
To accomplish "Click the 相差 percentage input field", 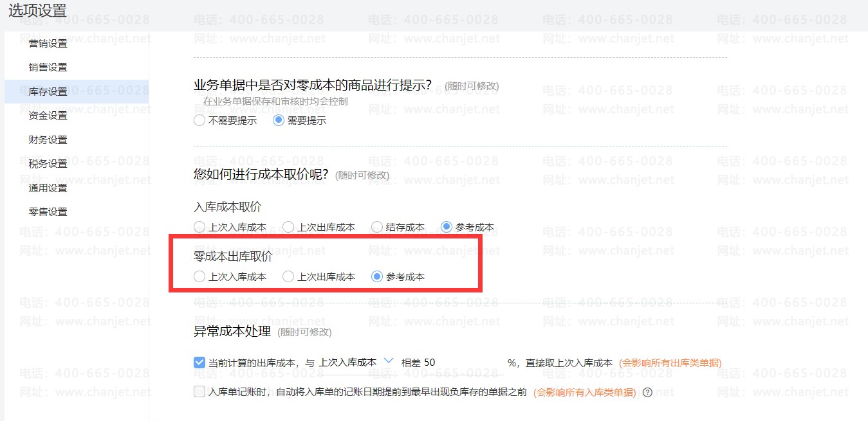I will point(463,363).
